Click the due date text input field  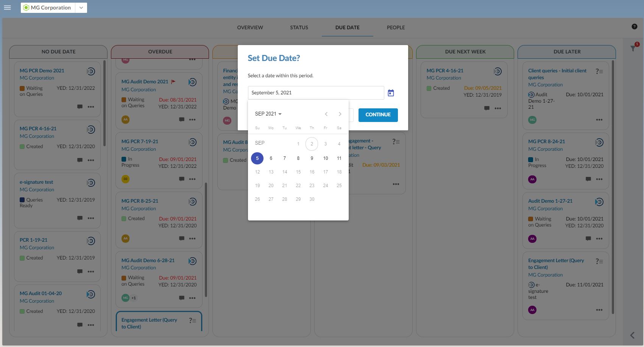point(316,93)
